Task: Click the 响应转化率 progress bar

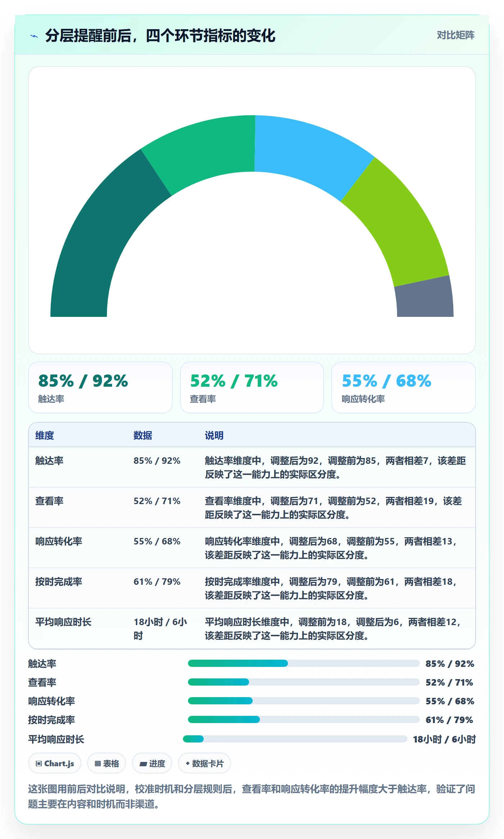Action: pyautogui.click(x=303, y=701)
